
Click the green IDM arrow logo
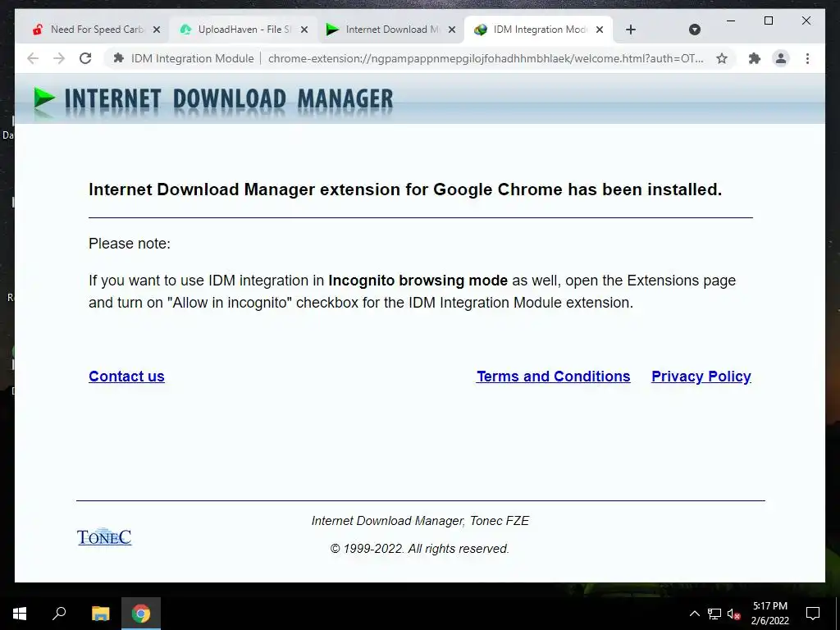[x=44, y=100]
